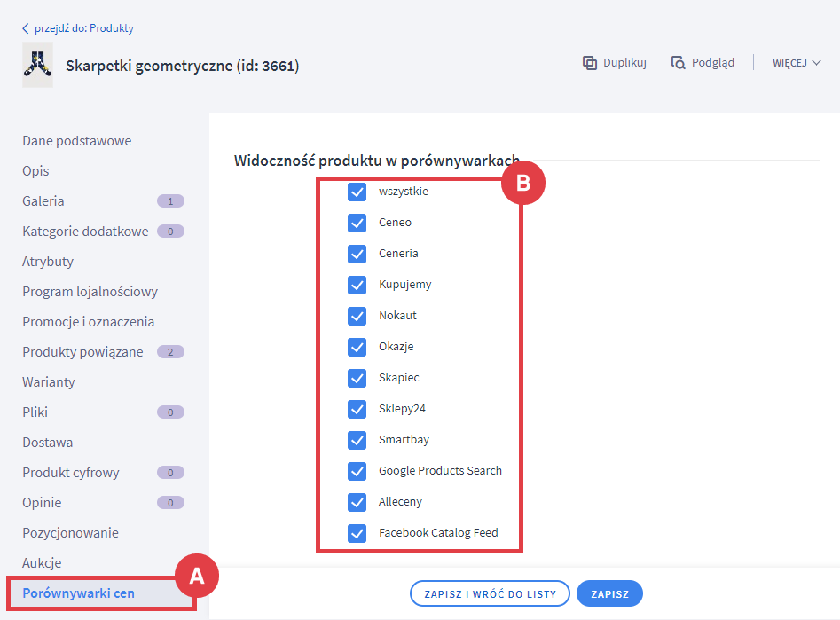Click the Podgląd button label
Viewport: 840px width, 620px height.
pyautogui.click(x=713, y=63)
